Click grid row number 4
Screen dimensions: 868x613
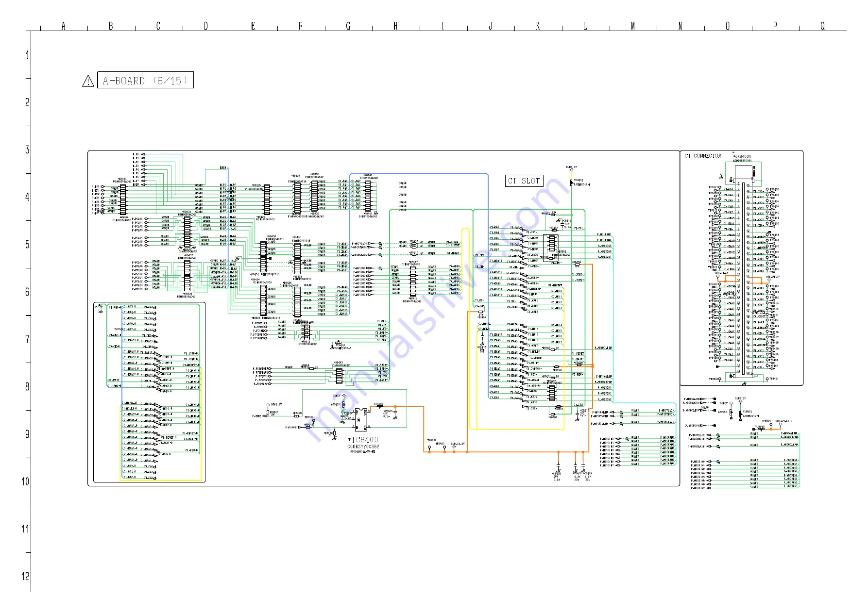(27, 197)
